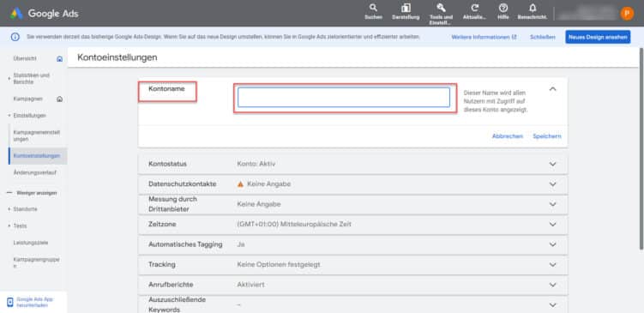Expand the Zeitzone row
Screen dimensions: 644x313
[x=353, y=225]
